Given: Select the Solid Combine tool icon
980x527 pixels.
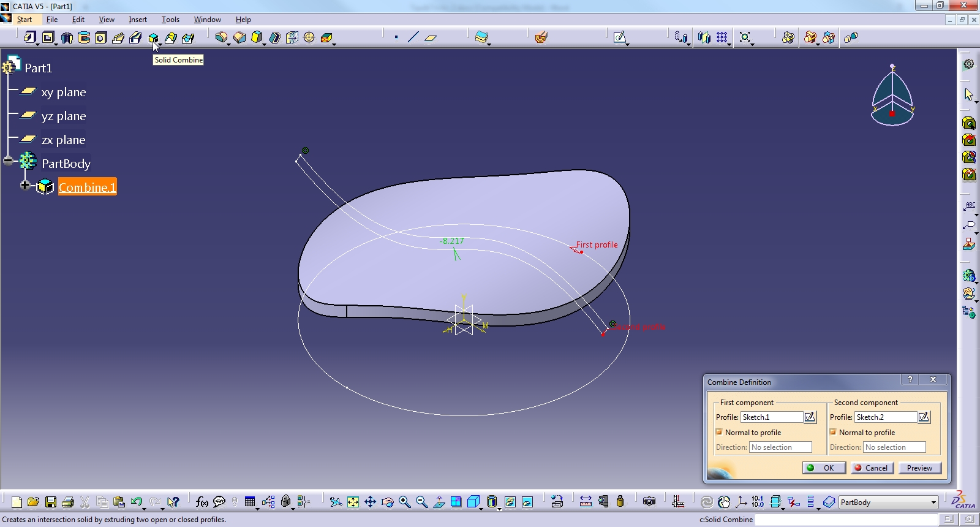Looking at the screenshot, I should 153,37.
